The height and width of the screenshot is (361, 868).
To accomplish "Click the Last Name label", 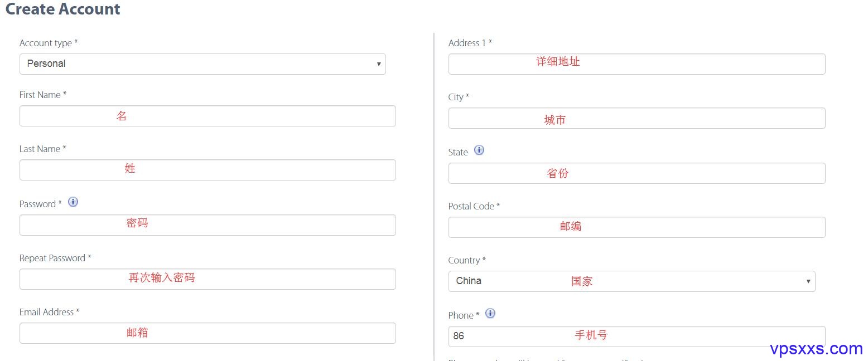I will (x=43, y=149).
